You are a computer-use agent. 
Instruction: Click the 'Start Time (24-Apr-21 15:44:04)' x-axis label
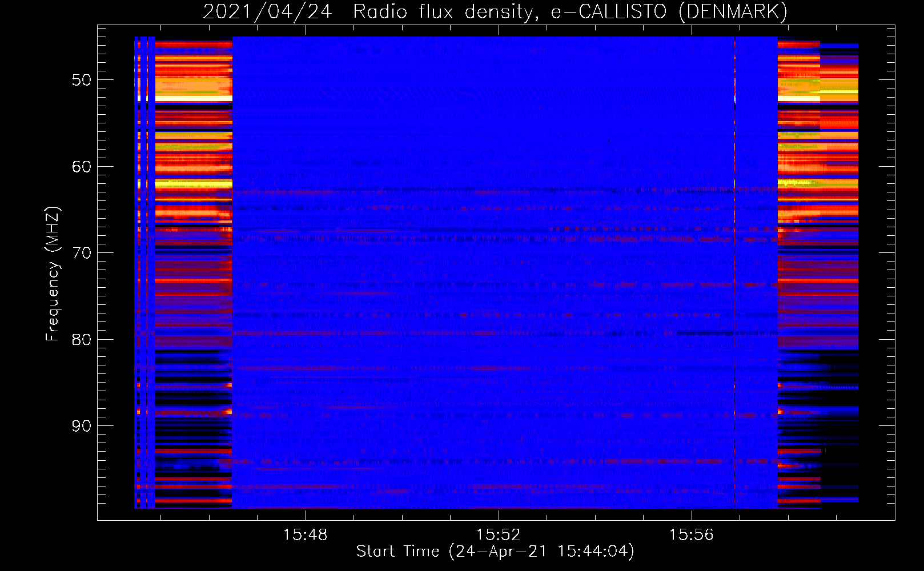tap(495, 552)
